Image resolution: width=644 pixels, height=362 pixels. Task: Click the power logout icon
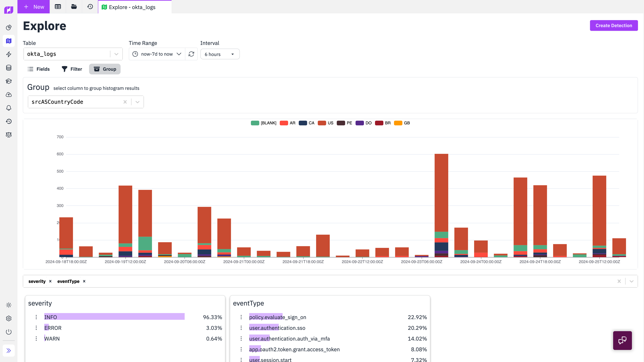pyautogui.click(x=9, y=332)
